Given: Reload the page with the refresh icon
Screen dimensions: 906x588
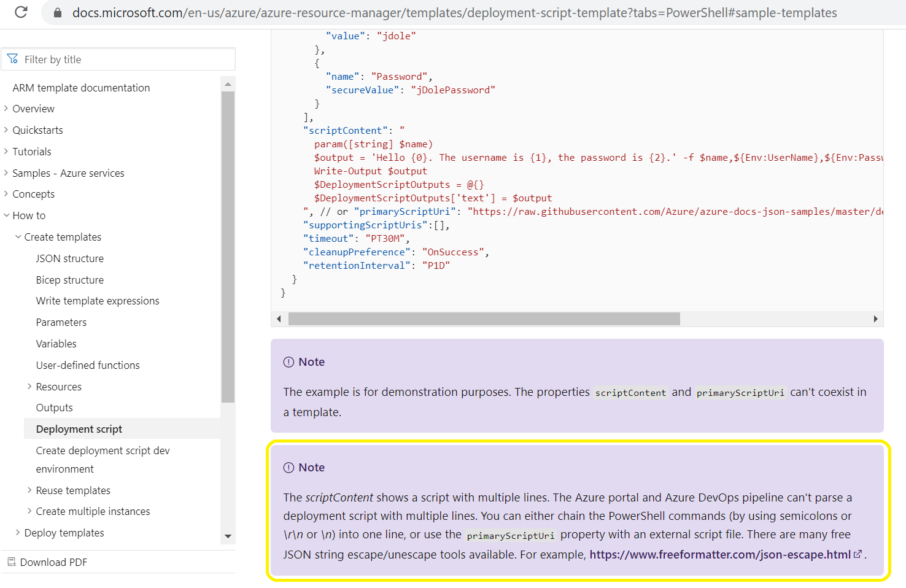Looking at the screenshot, I should pos(21,12).
